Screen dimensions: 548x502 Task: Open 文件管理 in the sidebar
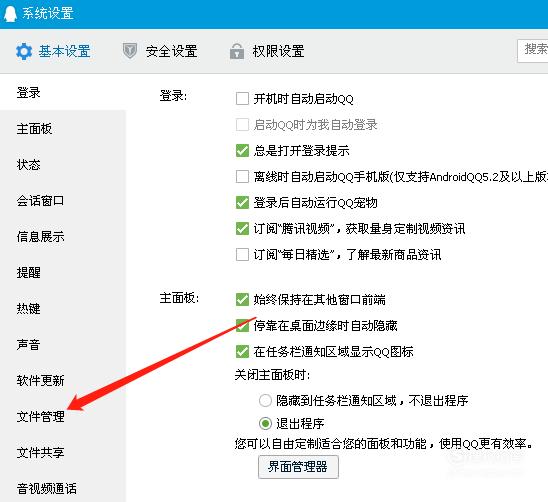coord(41,417)
